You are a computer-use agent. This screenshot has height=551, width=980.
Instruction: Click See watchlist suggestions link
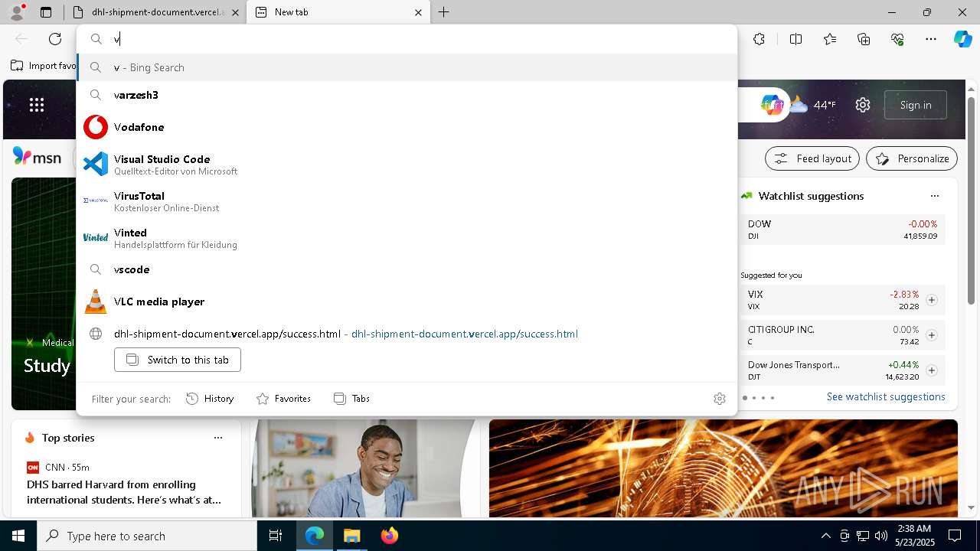(x=886, y=396)
